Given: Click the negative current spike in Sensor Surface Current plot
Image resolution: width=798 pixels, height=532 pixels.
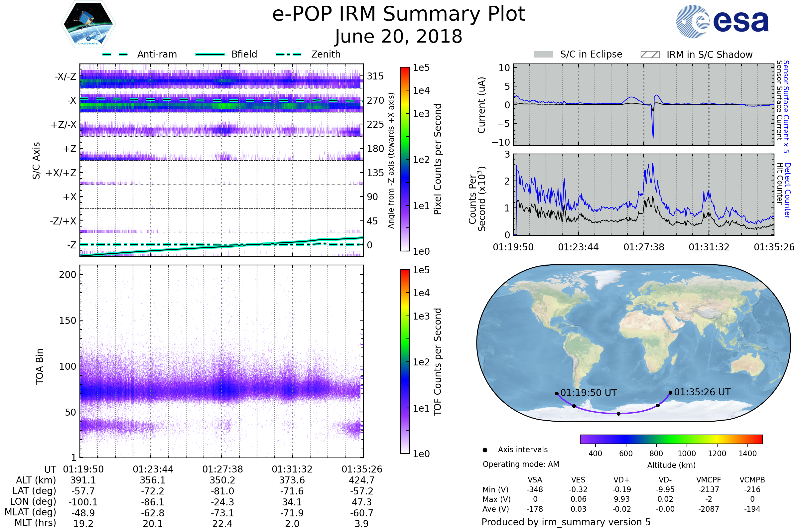Looking at the screenshot, I should click(653, 136).
